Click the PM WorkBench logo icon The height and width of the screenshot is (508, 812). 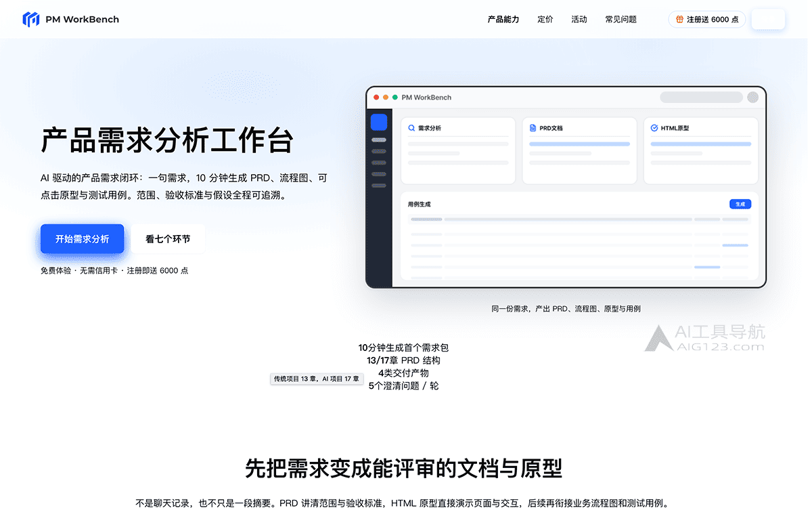[x=31, y=19]
